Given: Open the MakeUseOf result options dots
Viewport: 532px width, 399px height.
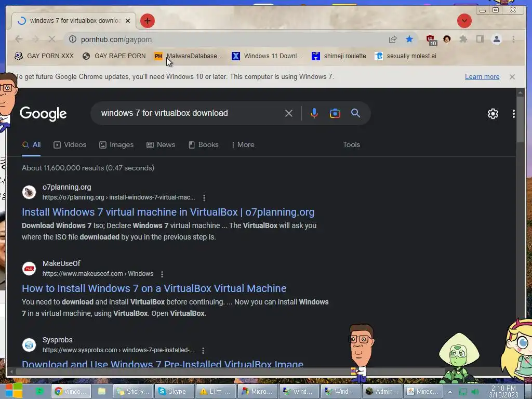Looking at the screenshot, I should click(162, 274).
